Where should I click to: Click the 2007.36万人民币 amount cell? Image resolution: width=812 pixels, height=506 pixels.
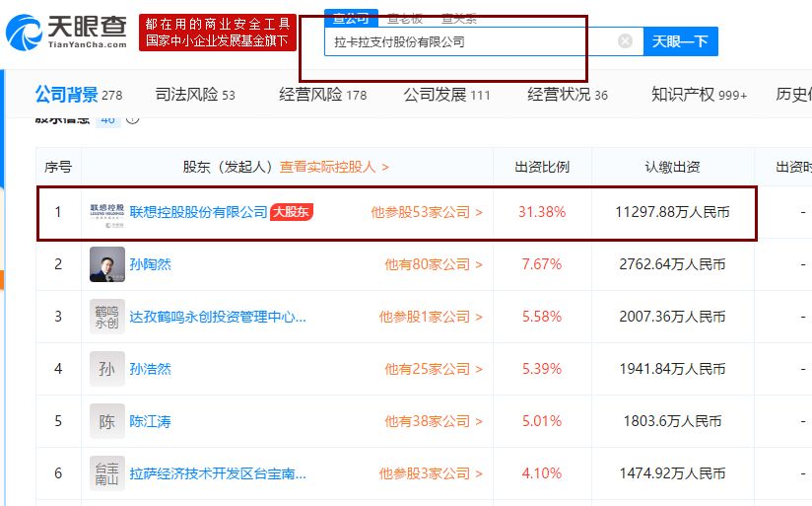[672, 317]
